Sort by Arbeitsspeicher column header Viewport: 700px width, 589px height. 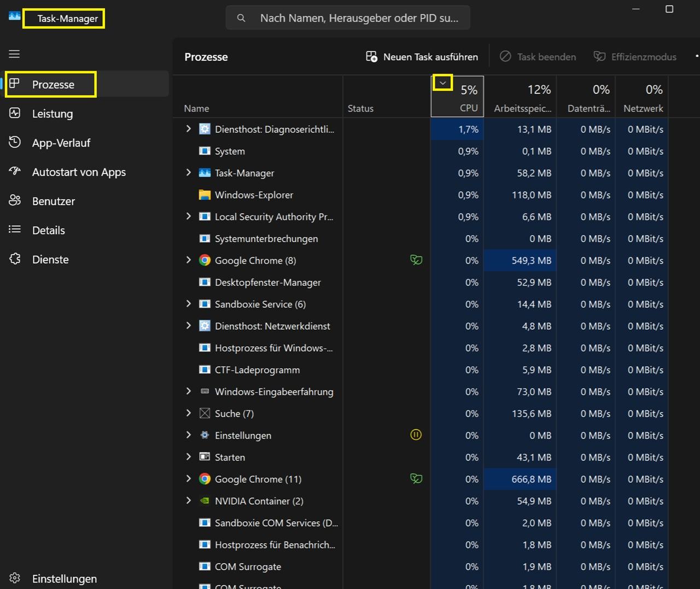coord(520,96)
